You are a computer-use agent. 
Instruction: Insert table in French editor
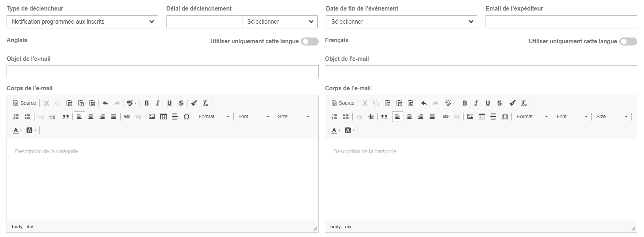click(482, 116)
